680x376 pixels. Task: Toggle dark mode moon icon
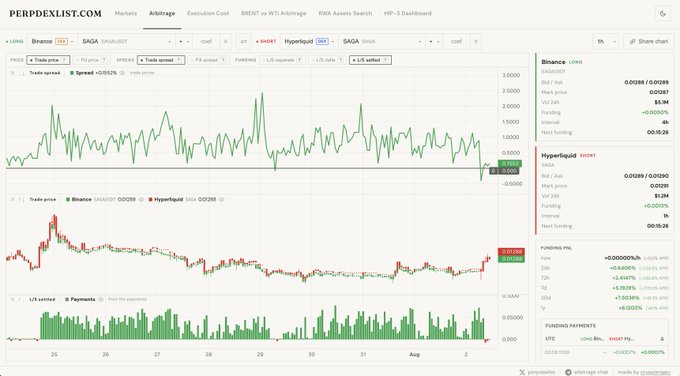pyautogui.click(x=663, y=13)
